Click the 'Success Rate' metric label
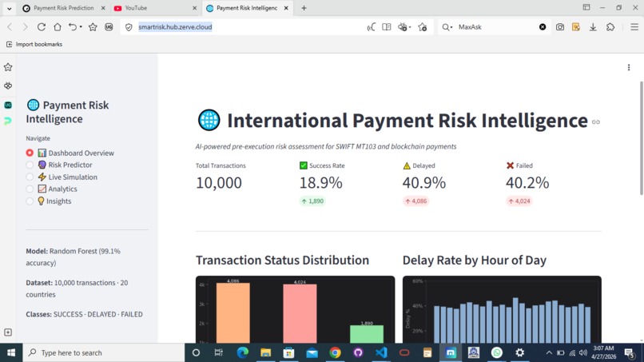 pyautogui.click(x=327, y=165)
